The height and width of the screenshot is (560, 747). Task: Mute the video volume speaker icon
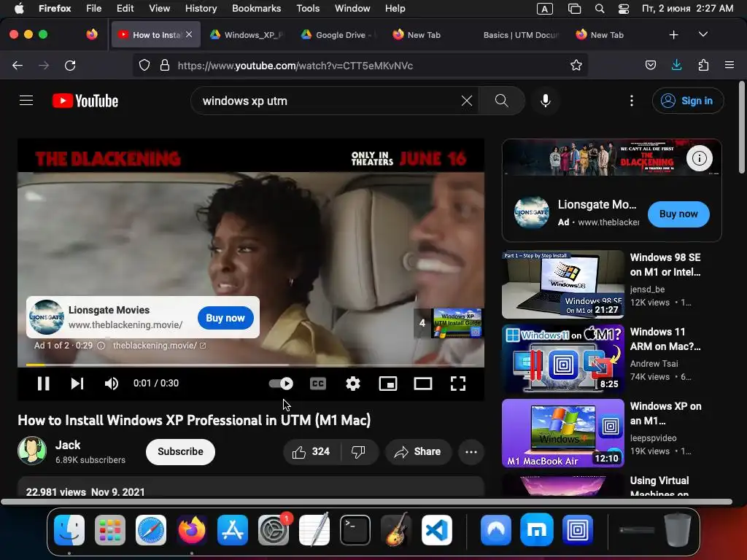pos(112,384)
